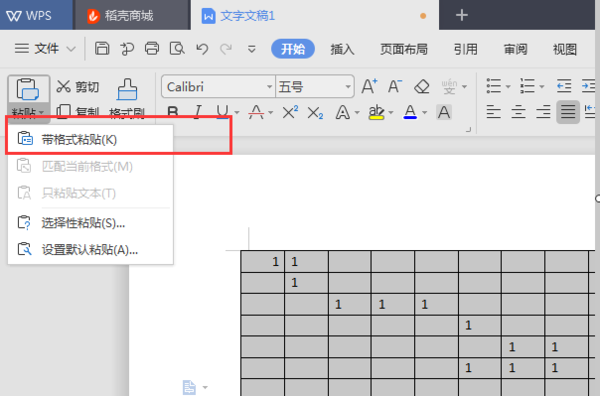
Task: Switch to the 插入 ribbon tab
Action: coord(342,49)
